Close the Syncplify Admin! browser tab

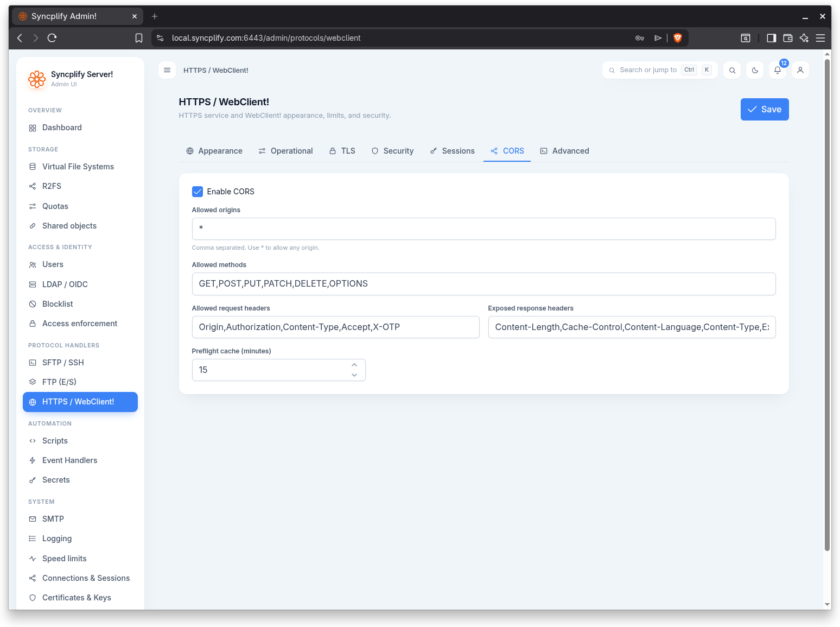point(135,16)
